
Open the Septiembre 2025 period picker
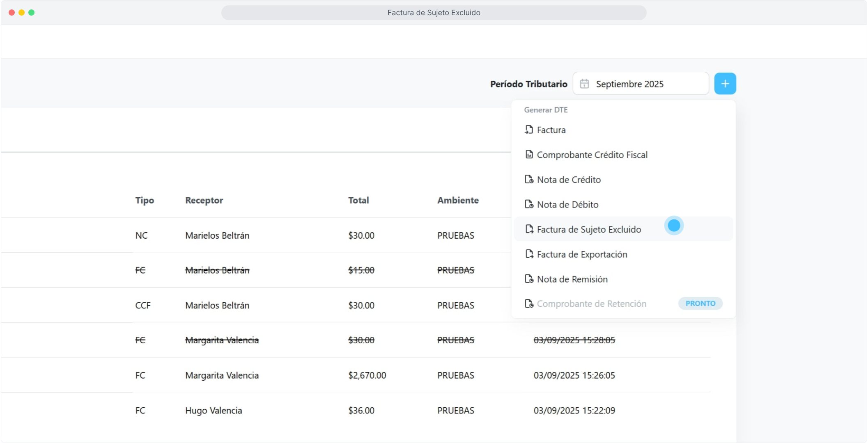tap(641, 84)
